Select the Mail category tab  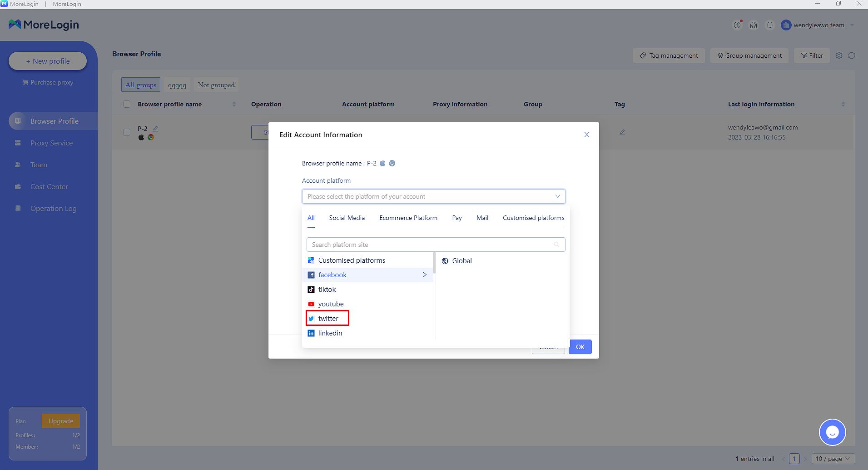tap(482, 218)
